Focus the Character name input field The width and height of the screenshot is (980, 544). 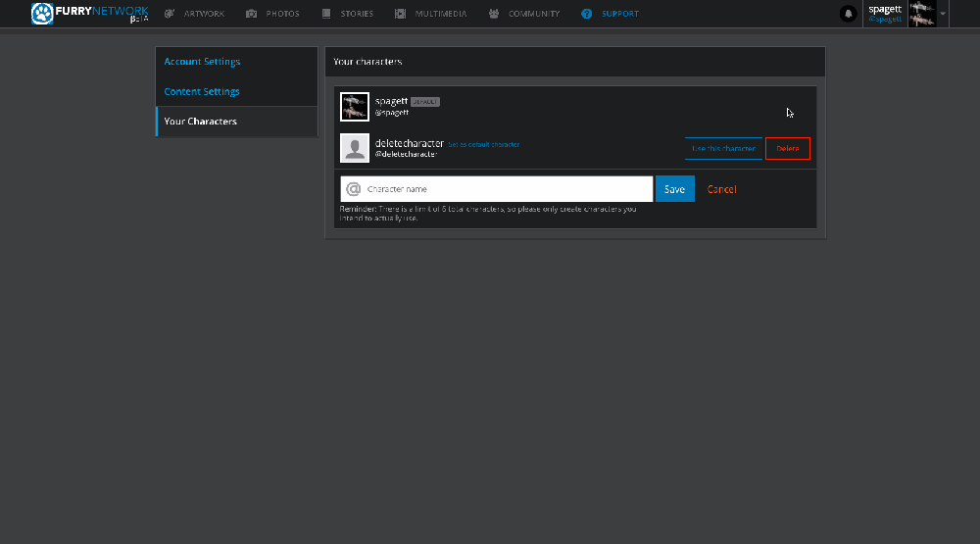point(507,189)
